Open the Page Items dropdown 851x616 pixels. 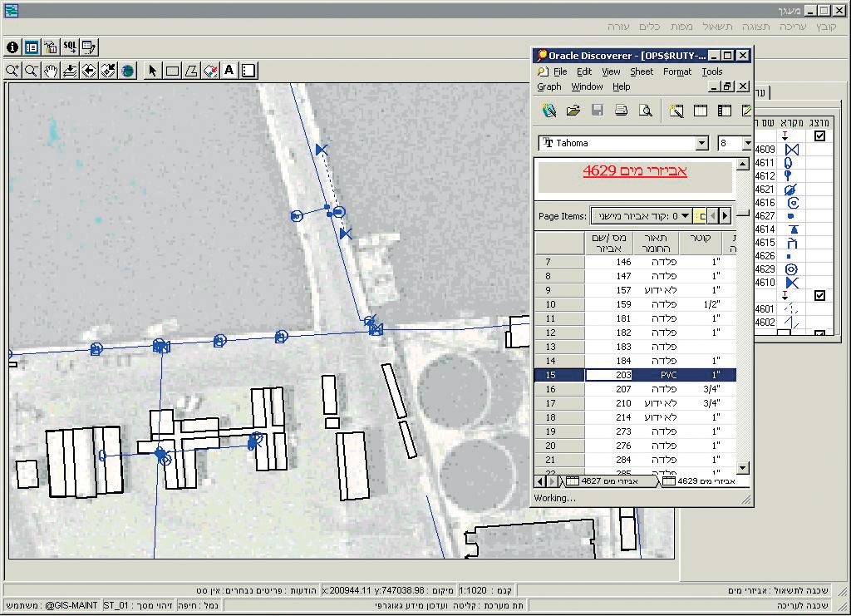[x=685, y=216]
